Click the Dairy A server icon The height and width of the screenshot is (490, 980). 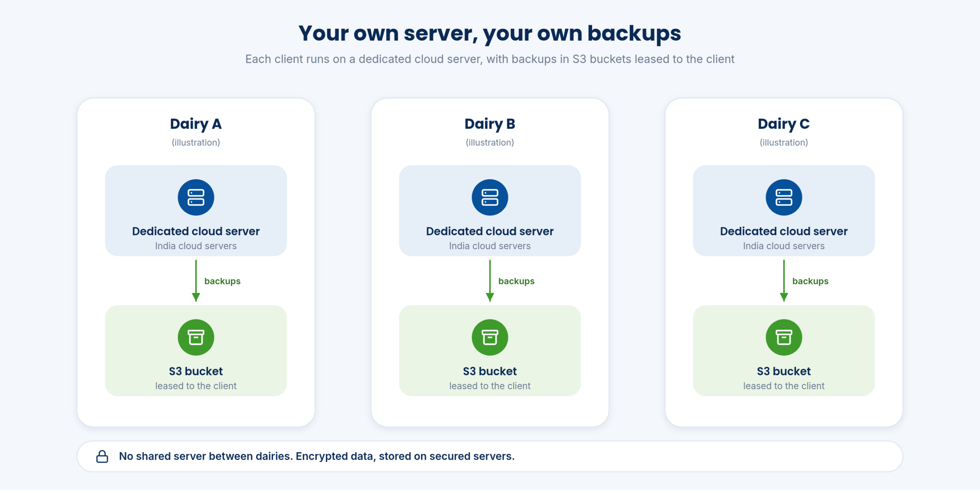point(196,198)
